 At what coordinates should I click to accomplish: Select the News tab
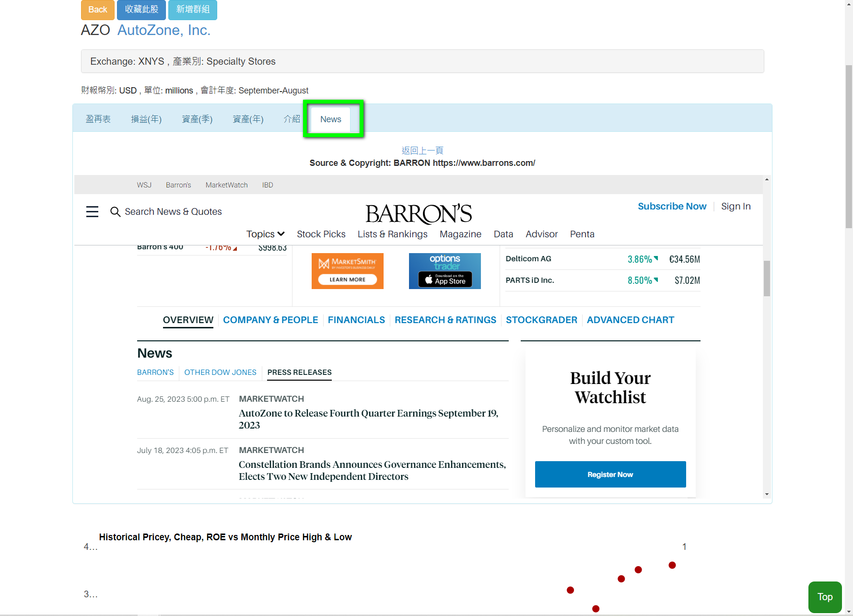(331, 119)
